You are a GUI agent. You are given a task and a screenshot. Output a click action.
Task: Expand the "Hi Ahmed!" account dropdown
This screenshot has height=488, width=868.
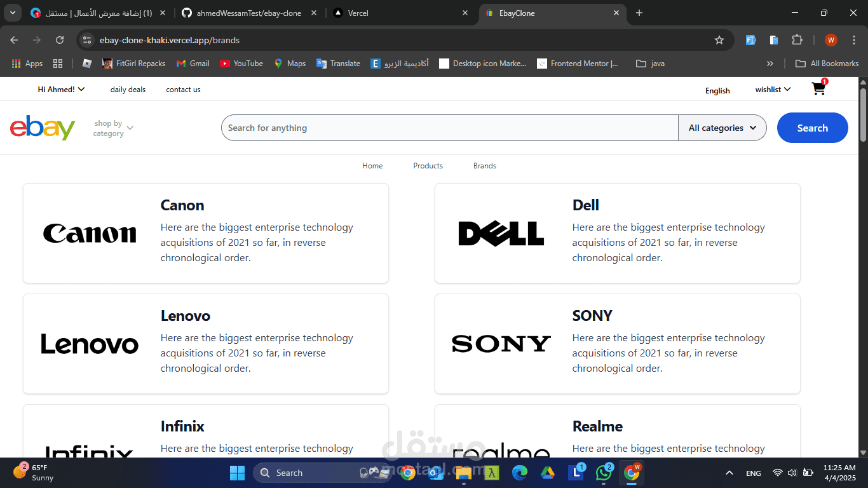coord(61,90)
